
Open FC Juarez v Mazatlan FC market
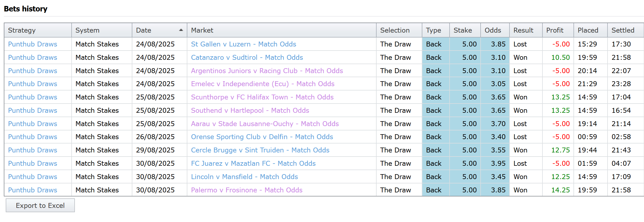pyautogui.click(x=253, y=163)
